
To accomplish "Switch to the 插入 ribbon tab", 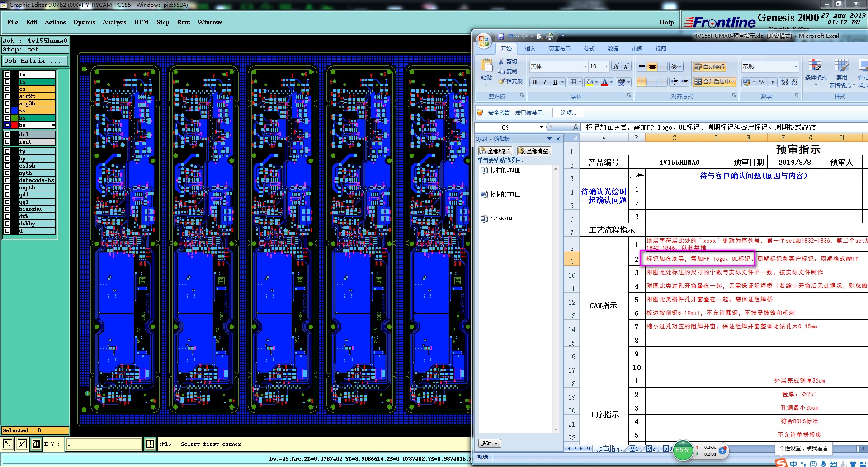I will tap(530, 49).
